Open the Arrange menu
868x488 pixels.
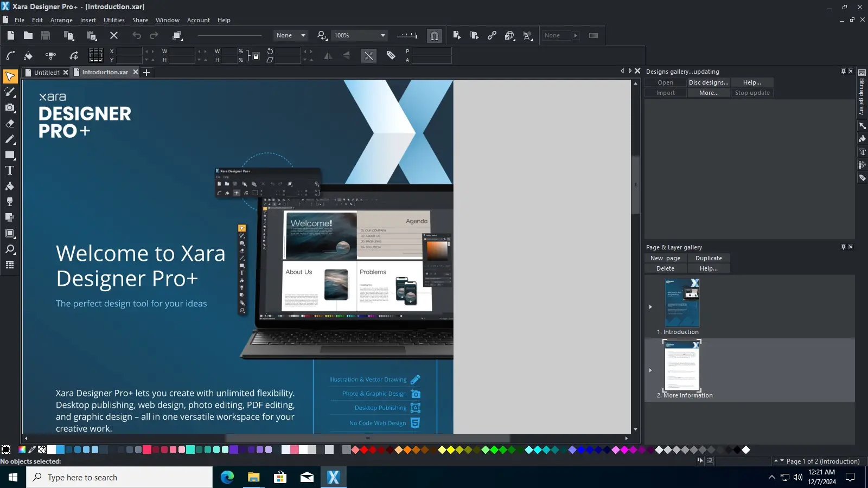(61, 20)
